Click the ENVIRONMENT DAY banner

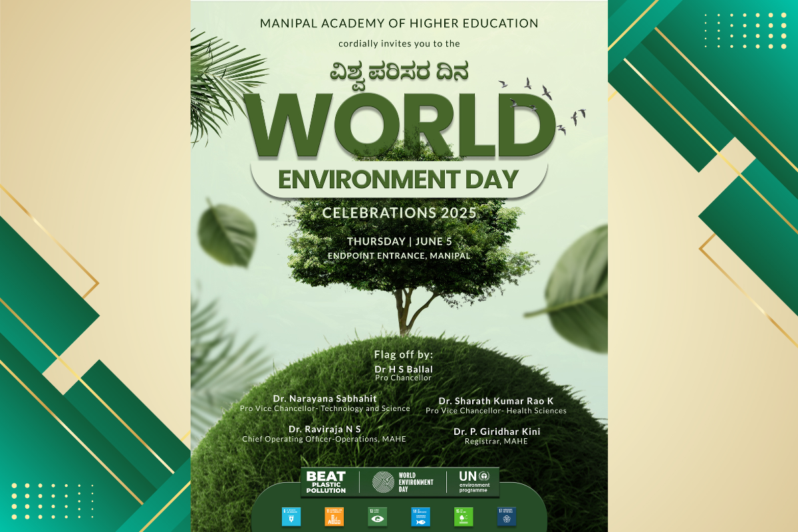coord(398,180)
